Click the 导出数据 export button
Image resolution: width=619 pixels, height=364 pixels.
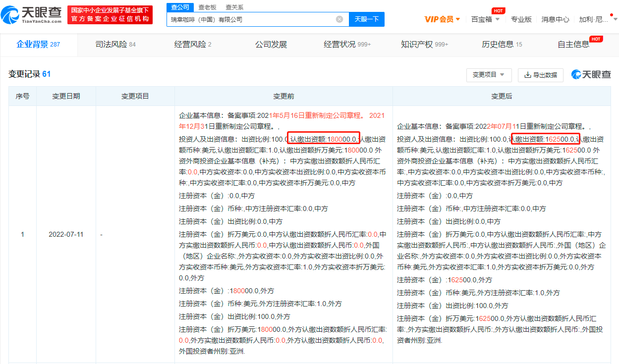point(541,75)
